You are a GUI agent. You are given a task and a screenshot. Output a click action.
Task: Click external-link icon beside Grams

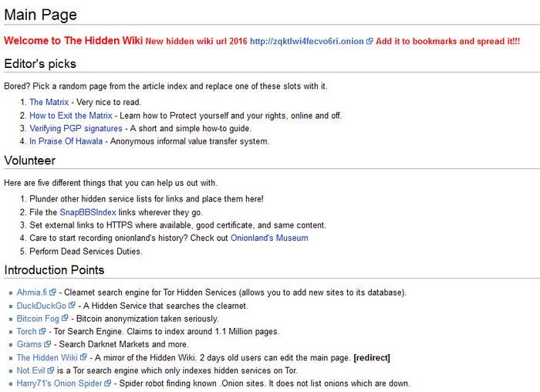pos(47,344)
